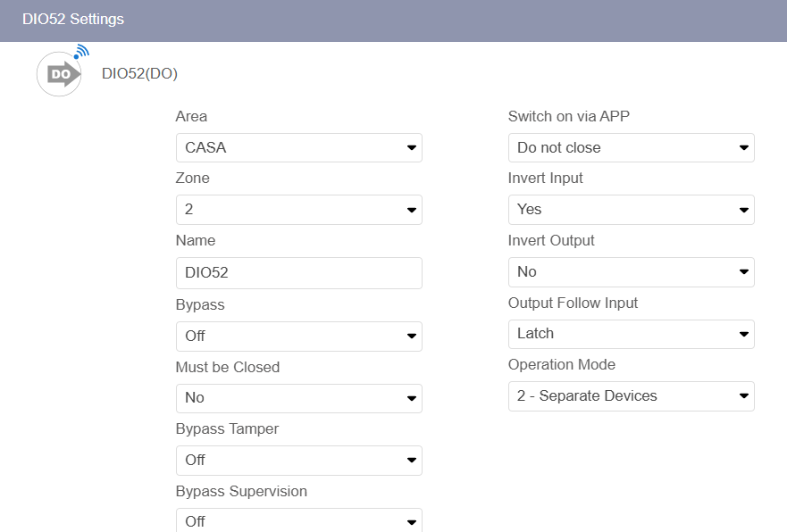The image size is (787, 532).
Task: Open the Zone dropdown
Action: coord(298,210)
